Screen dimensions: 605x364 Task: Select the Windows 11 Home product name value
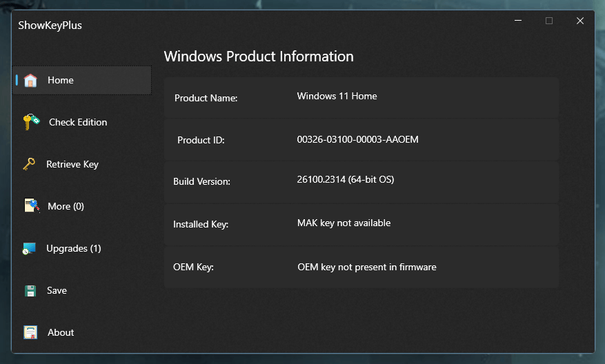337,96
